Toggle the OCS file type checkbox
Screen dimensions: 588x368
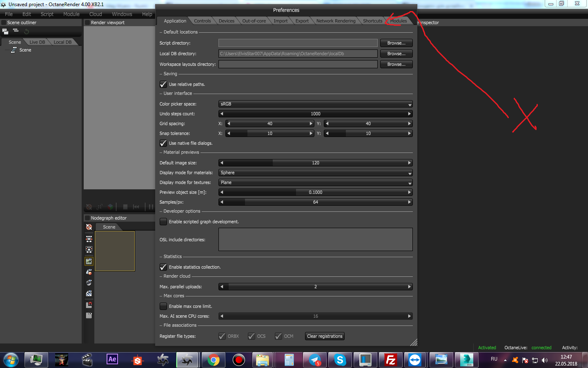pyautogui.click(x=252, y=336)
